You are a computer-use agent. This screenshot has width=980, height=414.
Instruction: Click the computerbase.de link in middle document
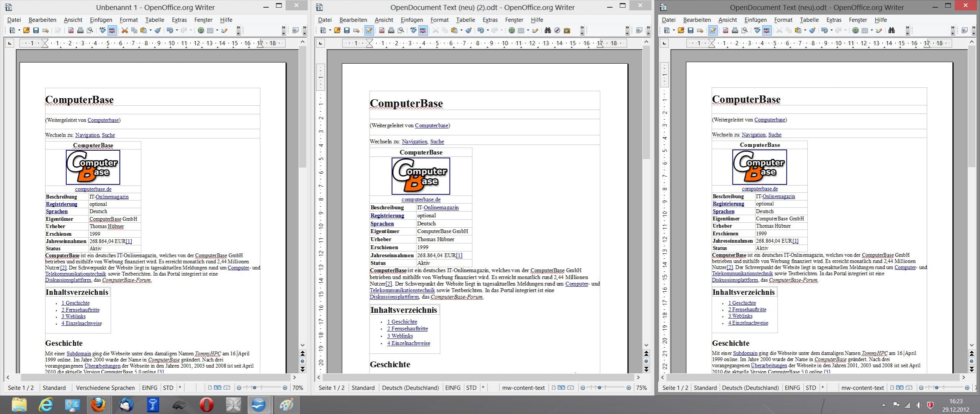[x=421, y=199]
